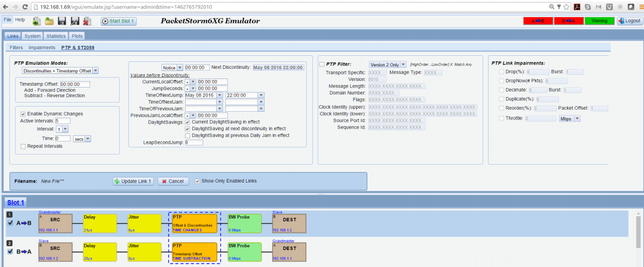Select the SRC block 192.168.1.1
Viewport: 644px width, 267px height.
point(56,224)
